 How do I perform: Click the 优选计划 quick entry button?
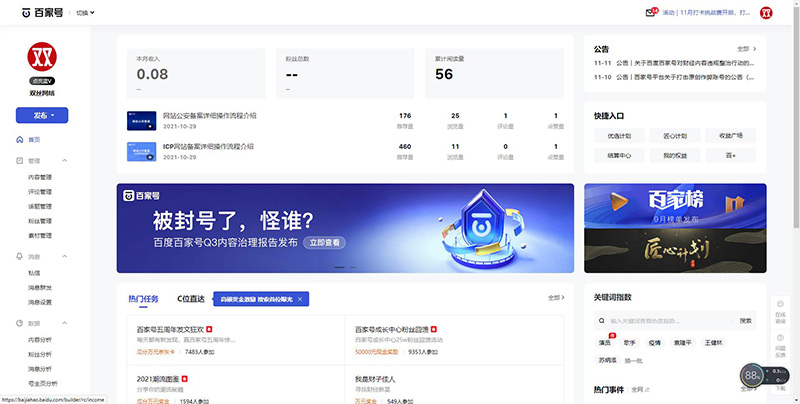pos(619,136)
